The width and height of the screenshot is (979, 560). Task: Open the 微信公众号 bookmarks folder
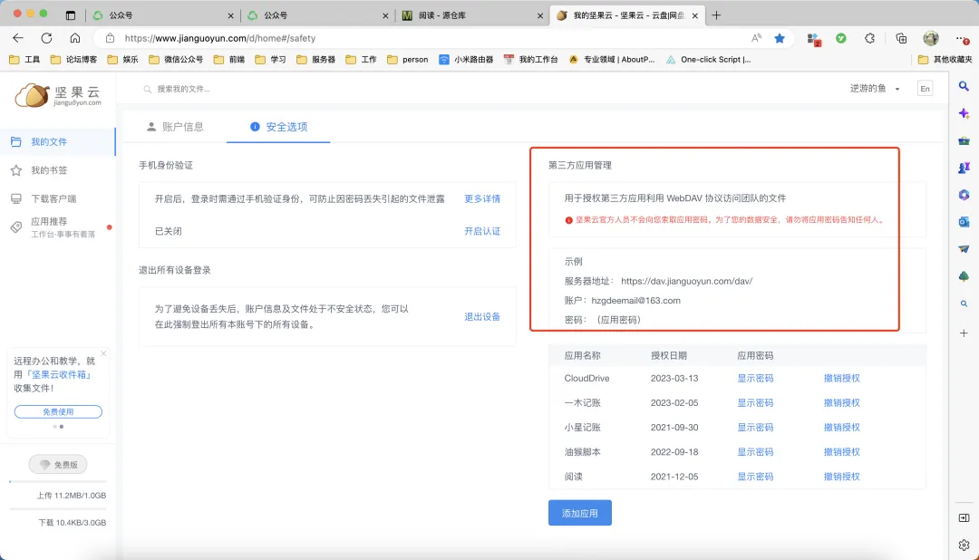(x=176, y=59)
